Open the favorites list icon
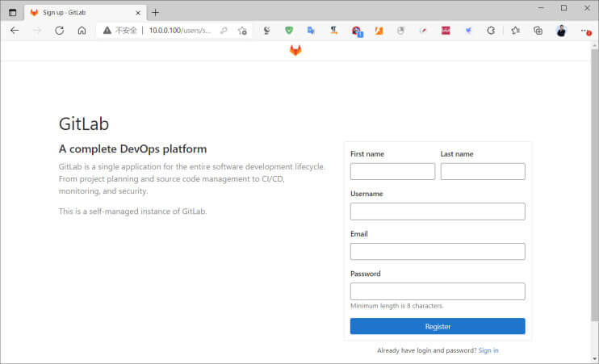 515,31
